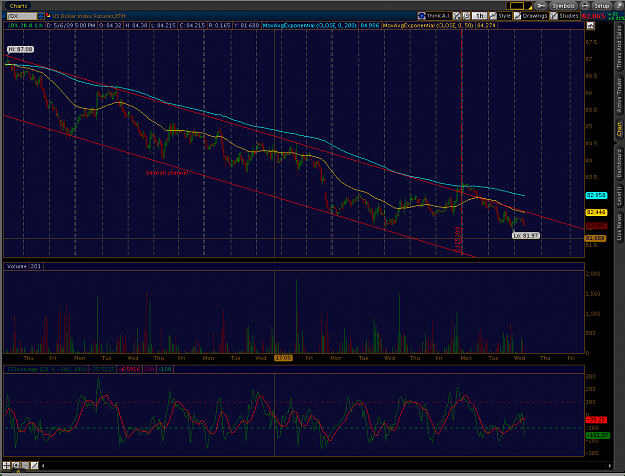
Task: Open the 1h aggregation period selector
Action: click(x=479, y=16)
